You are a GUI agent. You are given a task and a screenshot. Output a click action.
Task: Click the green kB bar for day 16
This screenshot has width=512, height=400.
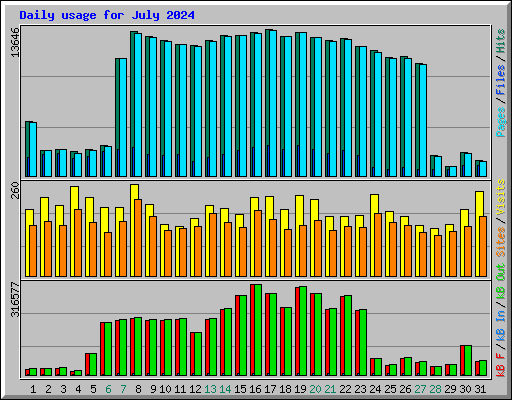click(258, 330)
